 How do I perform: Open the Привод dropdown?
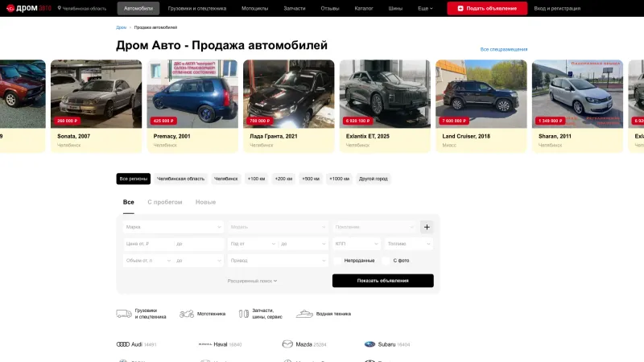[x=278, y=261]
